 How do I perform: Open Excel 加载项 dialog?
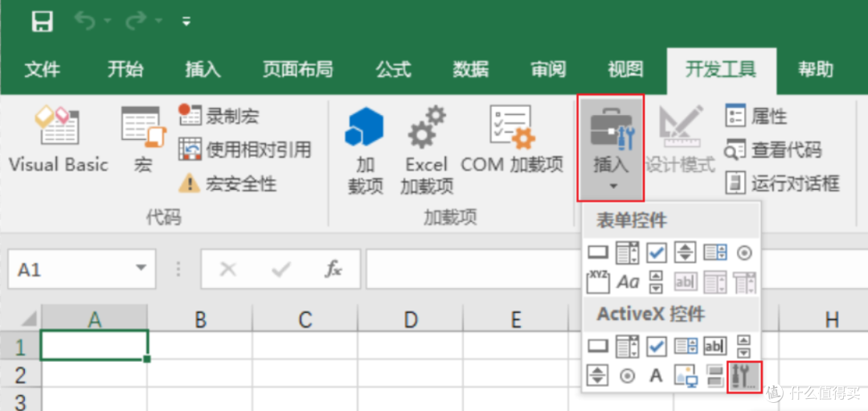click(427, 150)
